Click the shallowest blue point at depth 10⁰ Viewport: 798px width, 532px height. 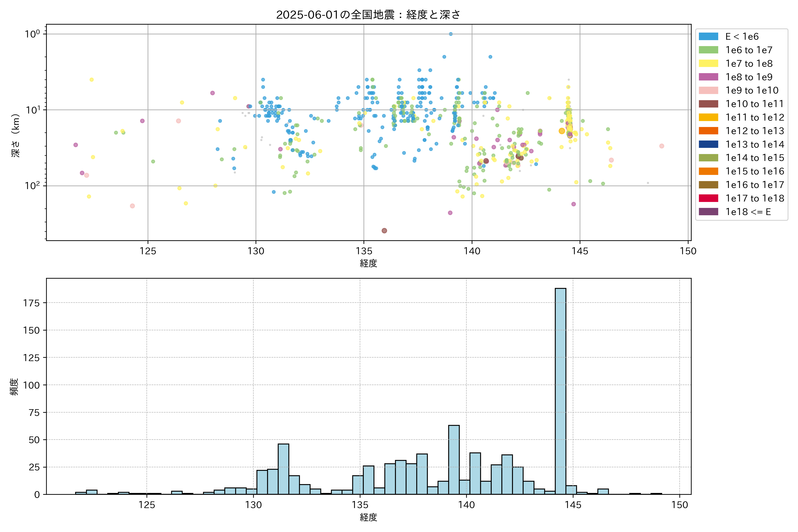pos(451,34)
